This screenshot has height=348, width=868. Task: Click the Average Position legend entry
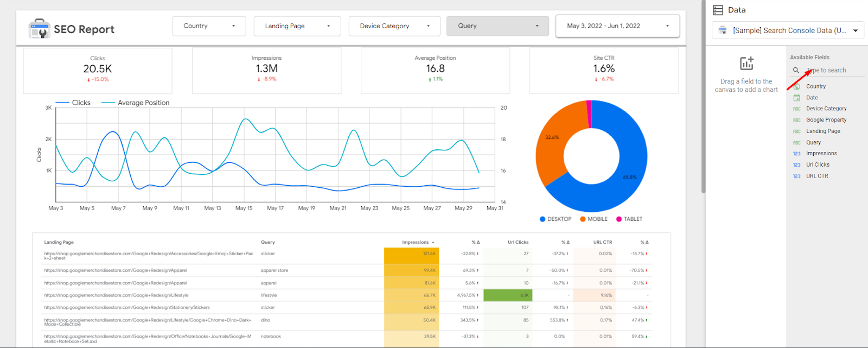coord(136,103)
